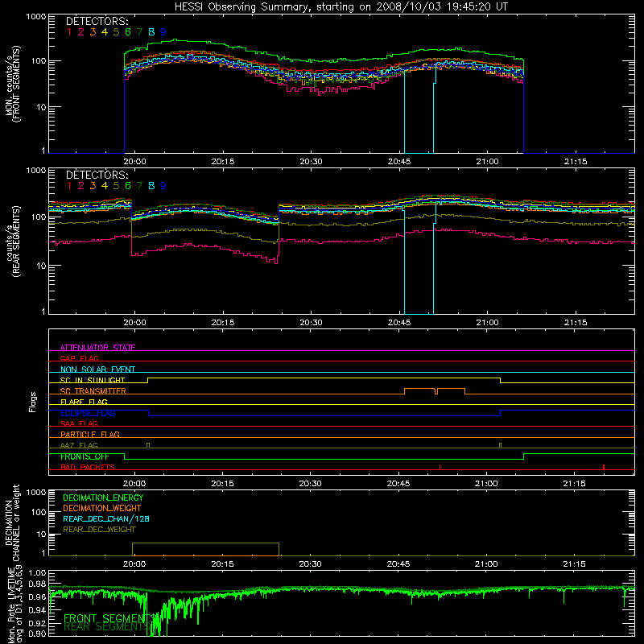Screen dimensions: 644x644
Task: Select 'DETECTORS:' legend heading in front segments plot
Action: pyautogui.click(x=97, y=21)
